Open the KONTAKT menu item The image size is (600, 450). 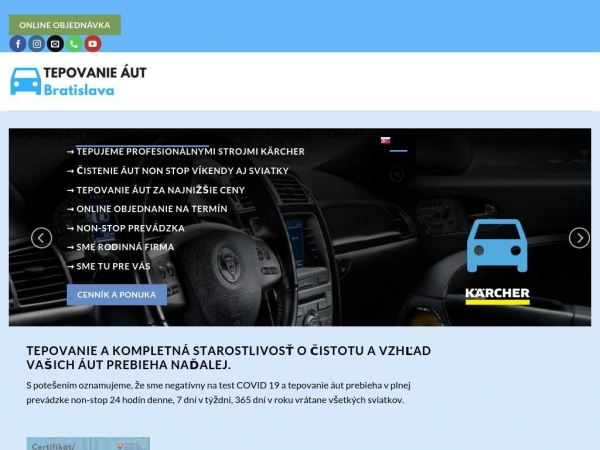click(288, 134)
